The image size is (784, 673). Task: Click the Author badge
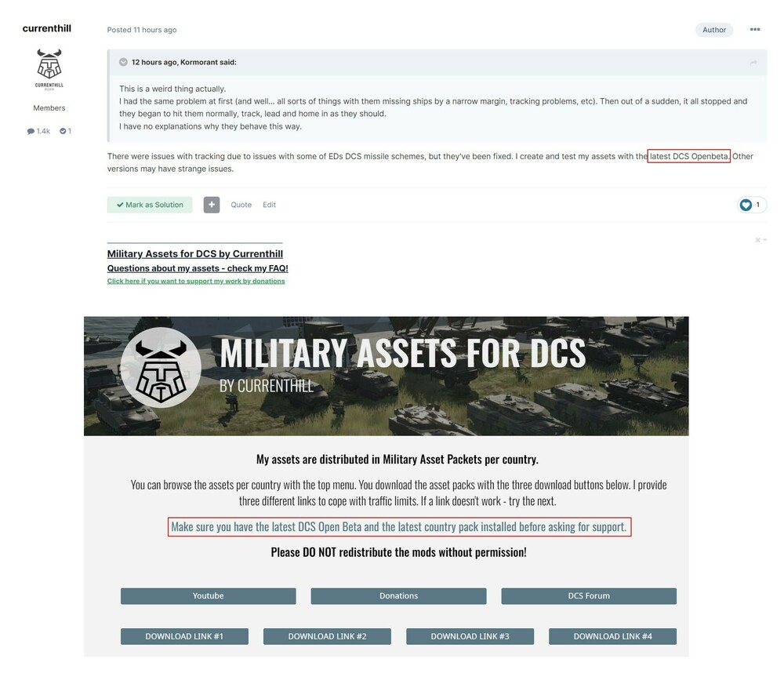pos(714,30)
